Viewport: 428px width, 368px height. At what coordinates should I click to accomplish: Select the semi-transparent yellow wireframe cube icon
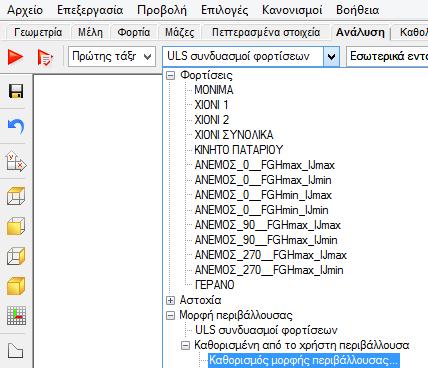coord(16,256)
